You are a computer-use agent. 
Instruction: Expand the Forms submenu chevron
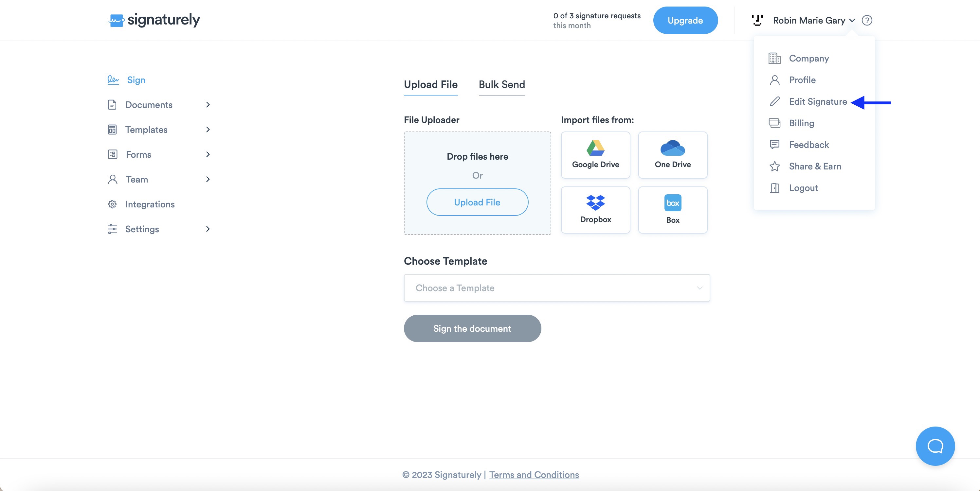(208, 154)
